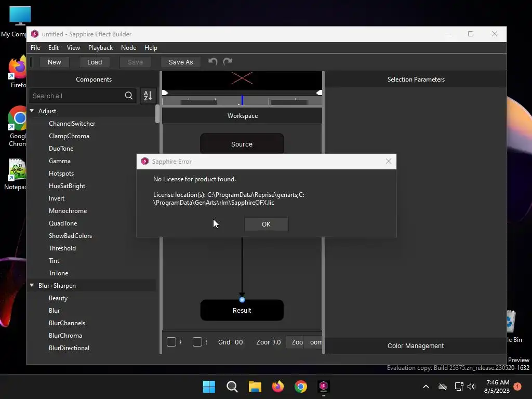Select Monochrome component

[x=68, y=211]
